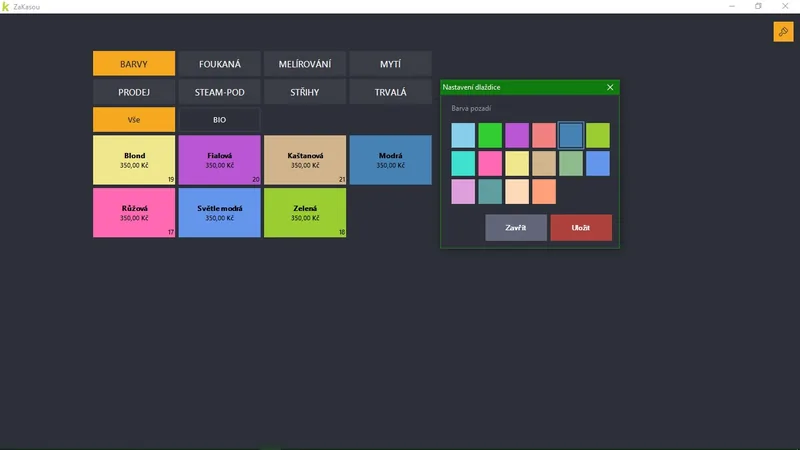Pick the pale yellow swatch
This screenshot has width=800, height=450.
pyautogui.click(x=517, y=163)
